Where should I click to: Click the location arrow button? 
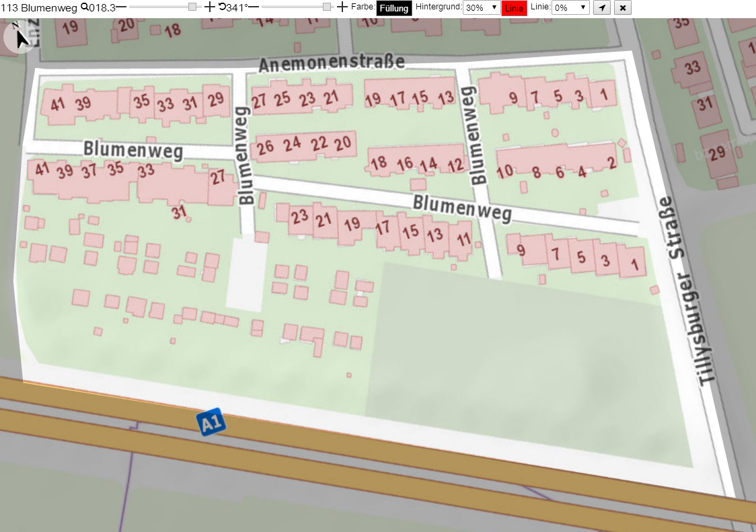click(x=602, y=7)
